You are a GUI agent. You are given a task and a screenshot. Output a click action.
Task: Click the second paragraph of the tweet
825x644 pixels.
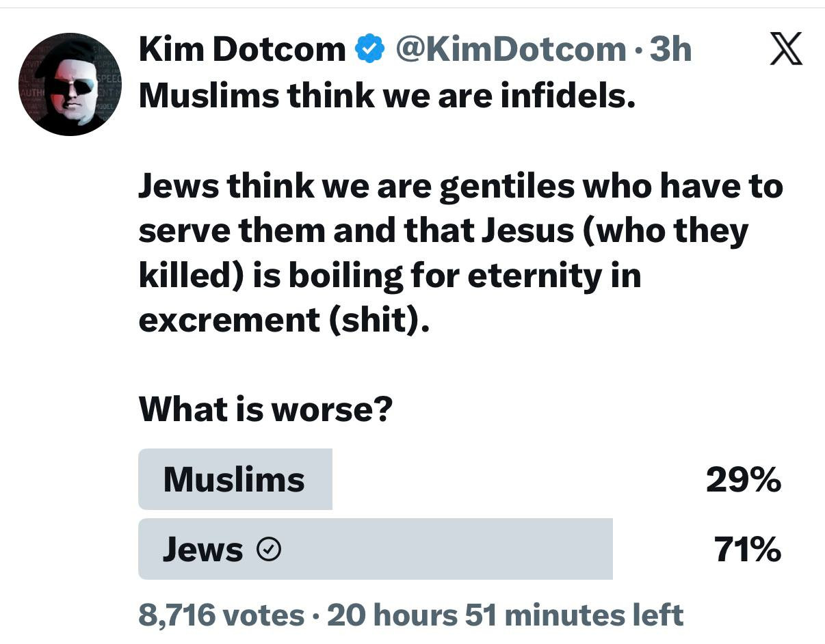(460, 253)
